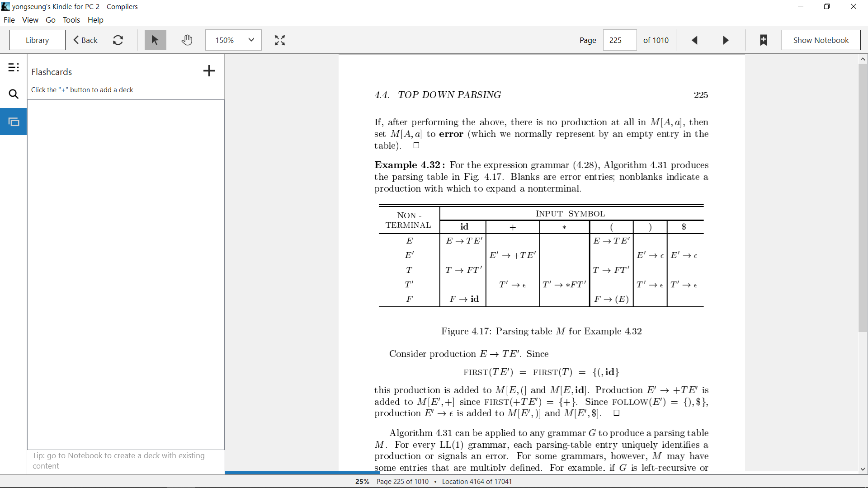The width and height of the screenshot is (868, 488).
Task: Open the View menu
Action: (x=30, y=20)
